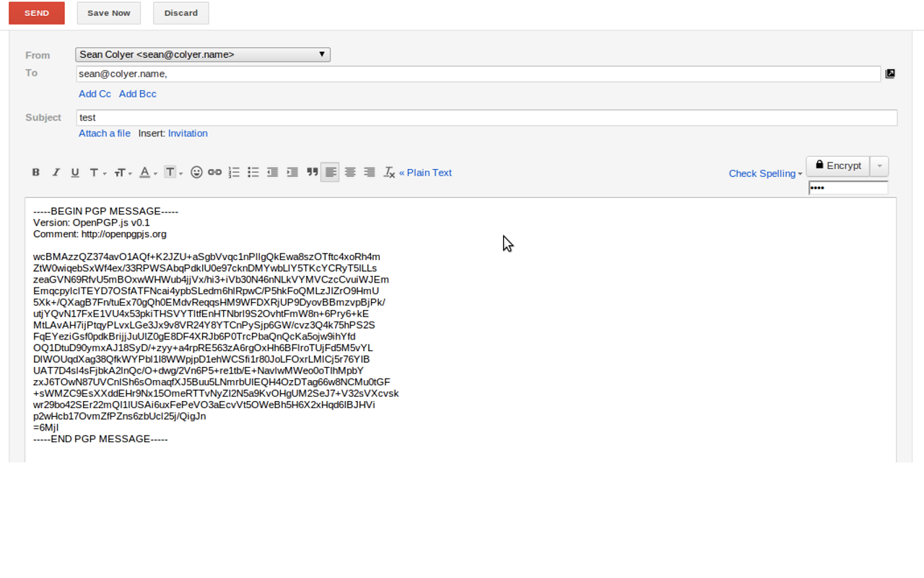The width and height of the screenshot is (924, 578).
Task: Create a numbered list
Action: point(234,172)
